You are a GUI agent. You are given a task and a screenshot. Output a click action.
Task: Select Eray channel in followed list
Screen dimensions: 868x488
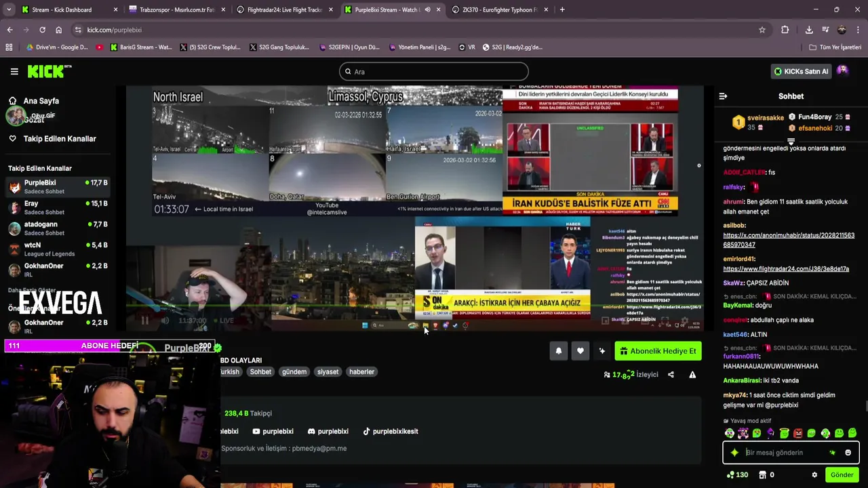58,207
